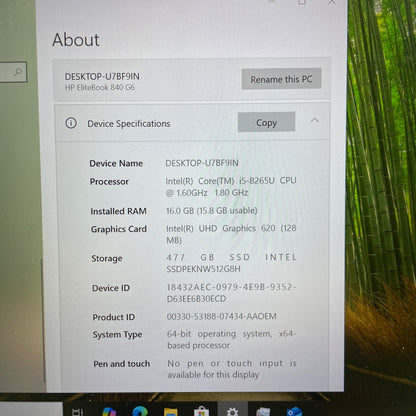Screen dimensions: 416x416
Task: Click the processor value Intel(R) Core(TM) i5-8265U
Action: coord(220,181)
